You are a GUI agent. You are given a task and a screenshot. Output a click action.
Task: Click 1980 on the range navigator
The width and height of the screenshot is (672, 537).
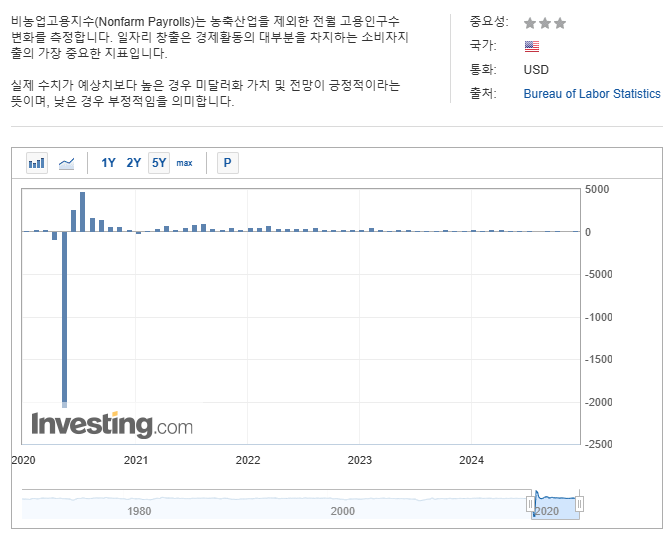(x=139, y=511)
